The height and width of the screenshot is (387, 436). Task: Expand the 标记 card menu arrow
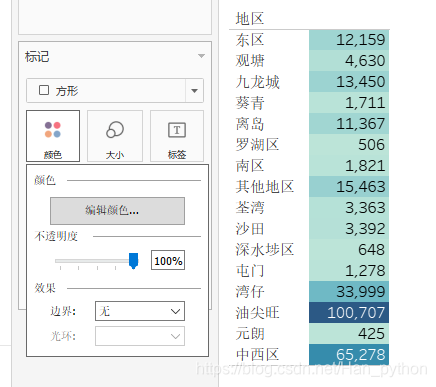201,56
